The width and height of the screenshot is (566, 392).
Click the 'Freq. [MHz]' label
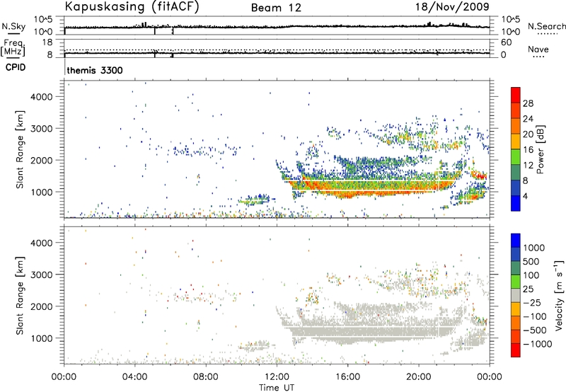(13, 47)
